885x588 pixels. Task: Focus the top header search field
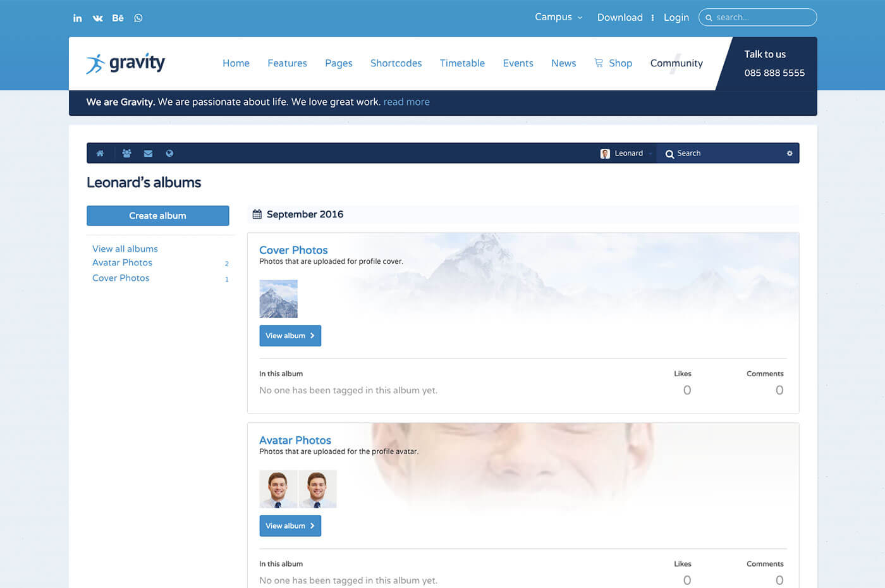[x=763, y=17]
